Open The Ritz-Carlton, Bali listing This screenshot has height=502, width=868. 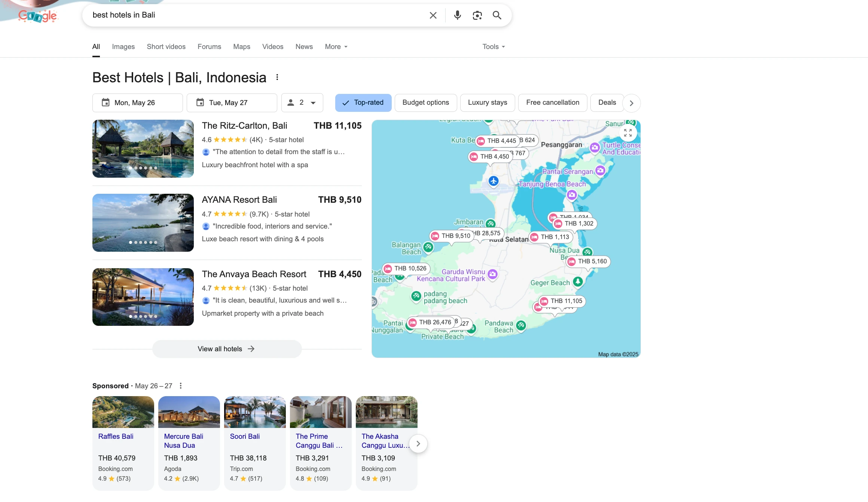click(x=245, y=126)
